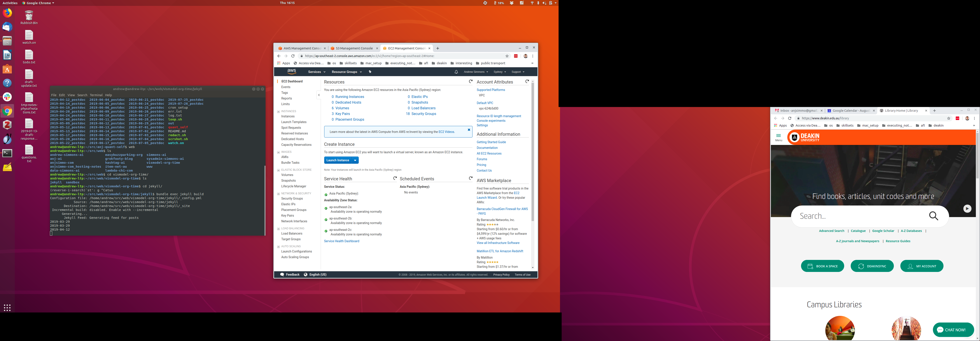Open the Launch Instance dropdown arrow
The image size is (980, 341).
(355, 160)
